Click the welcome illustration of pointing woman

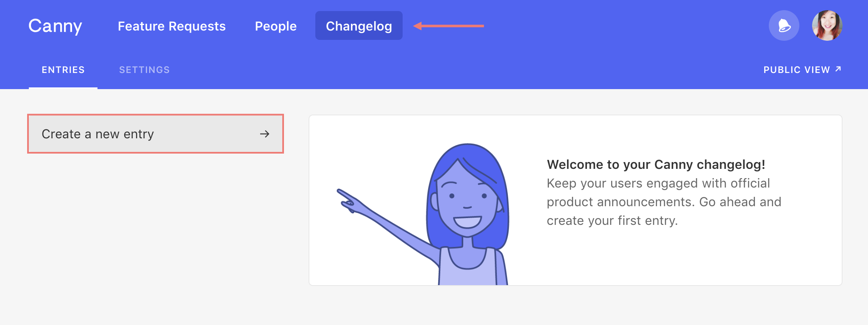(423, 214)
